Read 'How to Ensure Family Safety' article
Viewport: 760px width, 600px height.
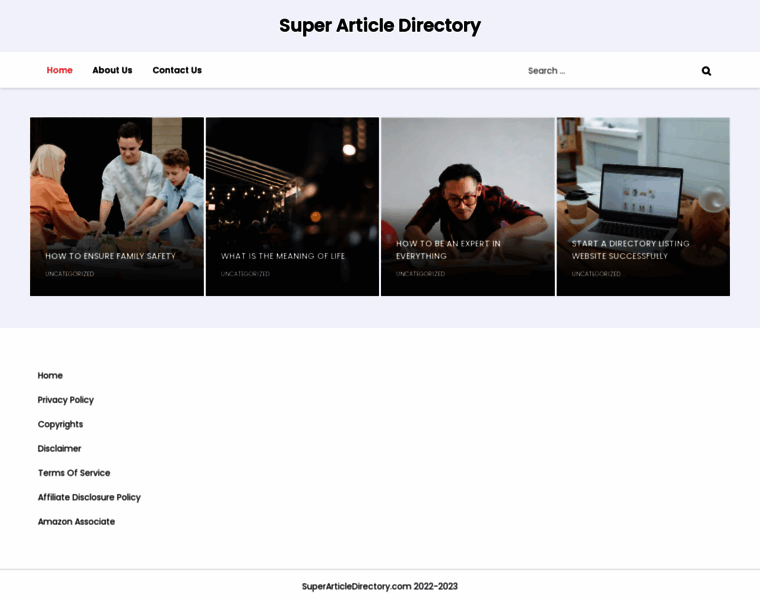(110, 256)
